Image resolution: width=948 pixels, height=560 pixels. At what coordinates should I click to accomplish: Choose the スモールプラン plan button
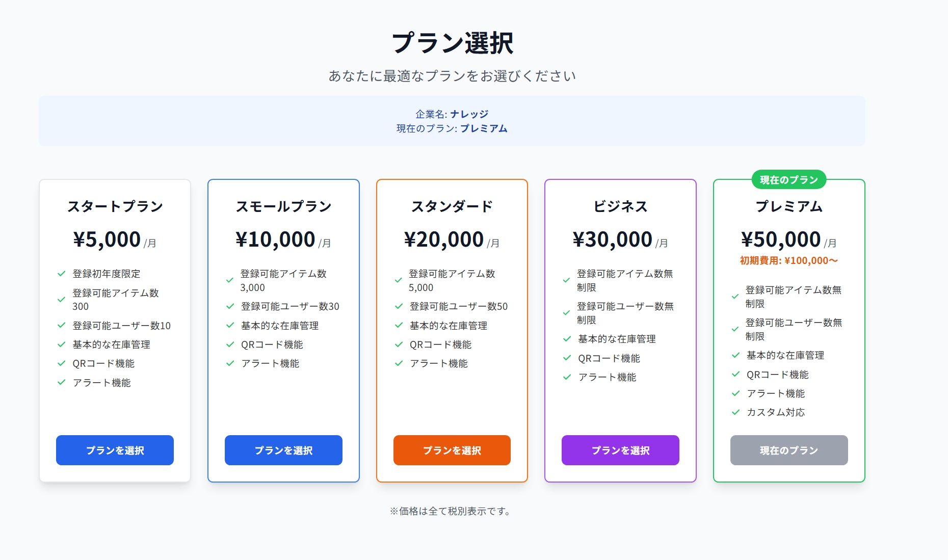[283, 450]
